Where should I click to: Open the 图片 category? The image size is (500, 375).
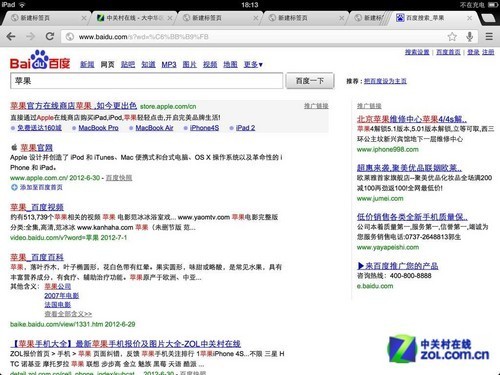click(189, 64)
